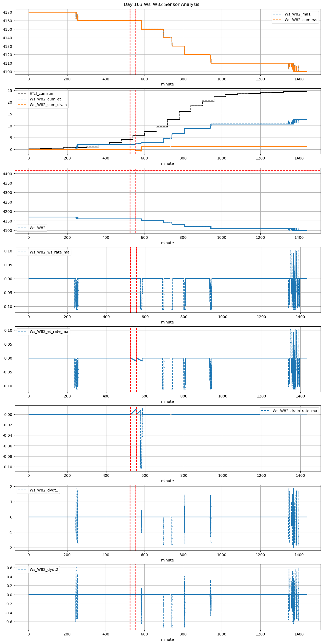This screenshot has width=323, height=644.
Task: Click the chart title Day 163 Ws_W82 Sensor Analysis
Action: tap(161, 4)
